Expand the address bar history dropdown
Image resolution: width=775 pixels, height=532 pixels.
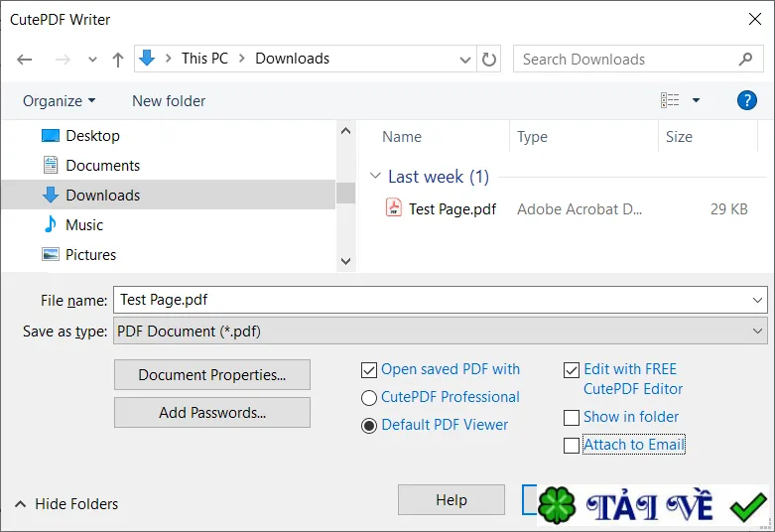[x=464, y=60]
